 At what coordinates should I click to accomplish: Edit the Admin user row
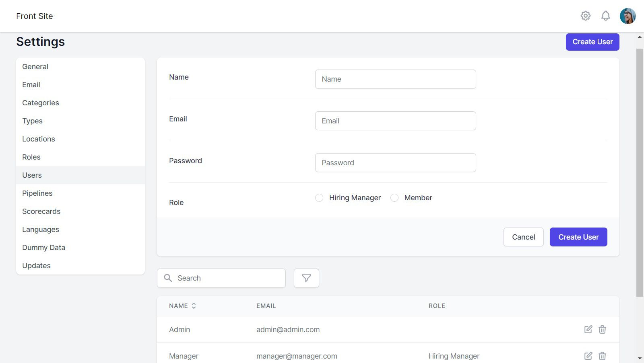click(x=588, y=330)
